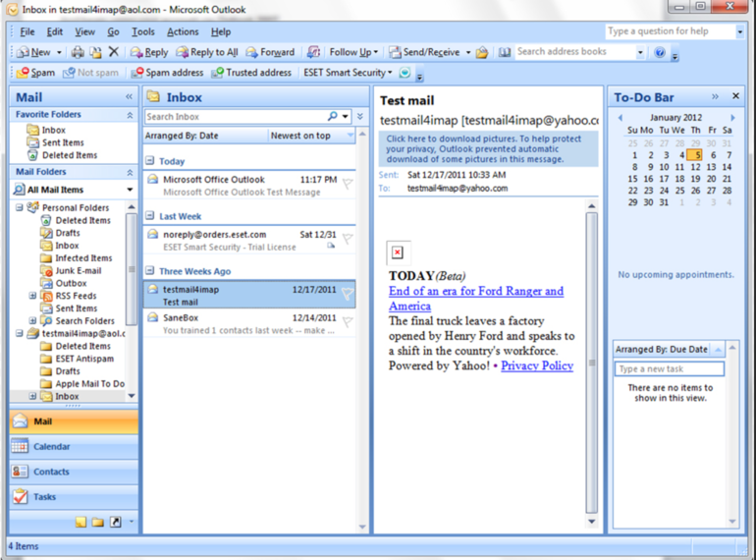Flag the SaneBox message
This screenshot has width=756, height=560.
[348, 321]
